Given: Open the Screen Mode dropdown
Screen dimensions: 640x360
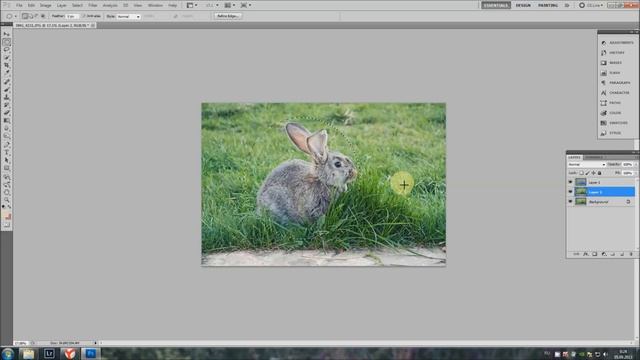Looking at the screenshot, I should coord(246,5).
